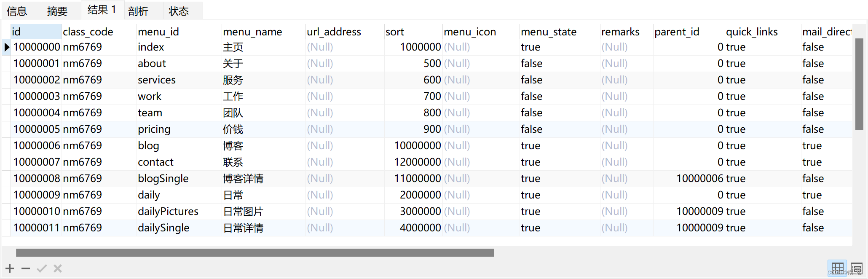Click the parent_id column header
The image size is (868, 279).
click(x=677, y=32)
